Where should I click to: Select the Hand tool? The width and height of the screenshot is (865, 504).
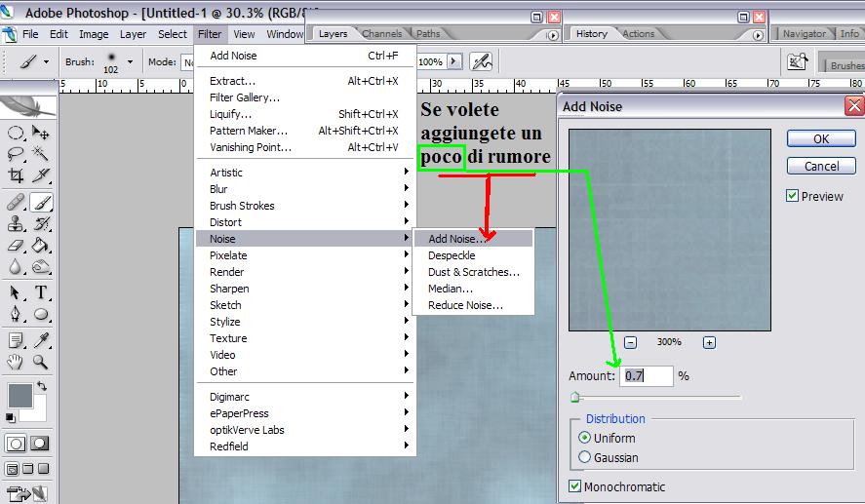pyautogui.click(x=16, y=362)
